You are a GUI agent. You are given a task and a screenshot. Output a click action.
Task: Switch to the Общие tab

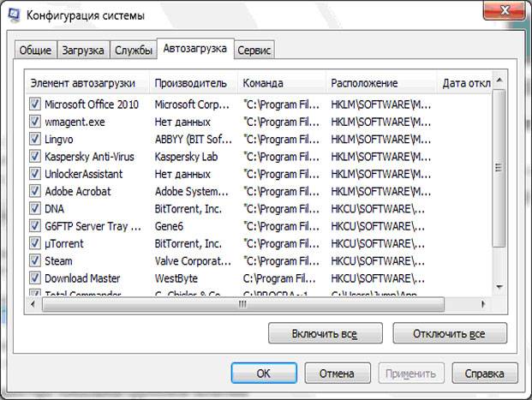point(36,51)
